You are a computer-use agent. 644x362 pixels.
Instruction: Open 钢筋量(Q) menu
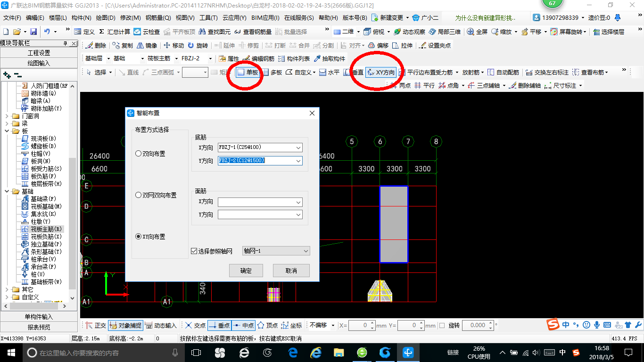click(x=158, y=18)
